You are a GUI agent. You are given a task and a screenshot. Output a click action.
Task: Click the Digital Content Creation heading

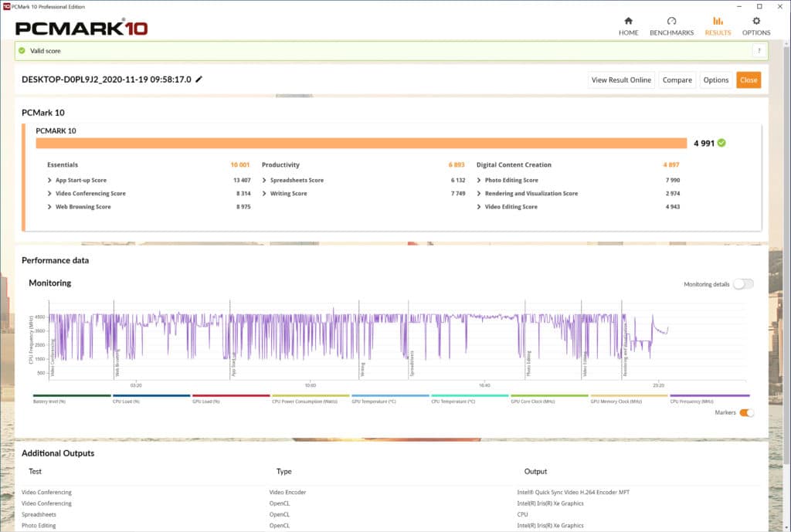514,165
